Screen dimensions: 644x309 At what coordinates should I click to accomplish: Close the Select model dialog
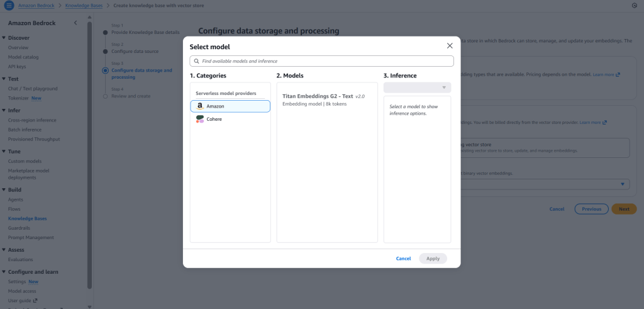[449, 46]
